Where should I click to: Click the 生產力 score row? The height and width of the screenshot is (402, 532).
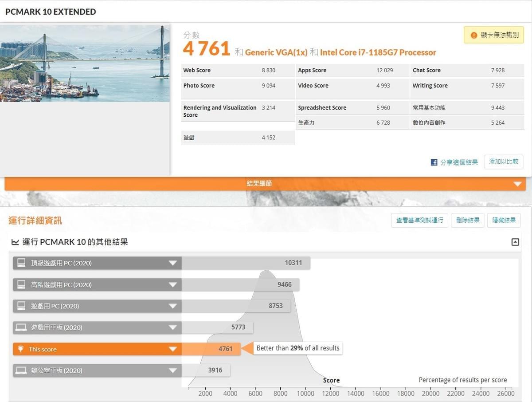tap(352, 122)
